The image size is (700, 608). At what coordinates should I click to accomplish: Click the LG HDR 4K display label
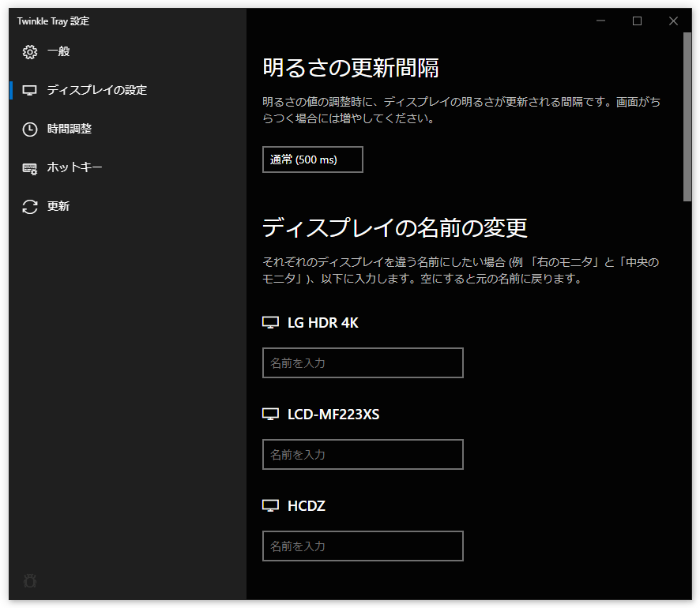coord(323,323)
